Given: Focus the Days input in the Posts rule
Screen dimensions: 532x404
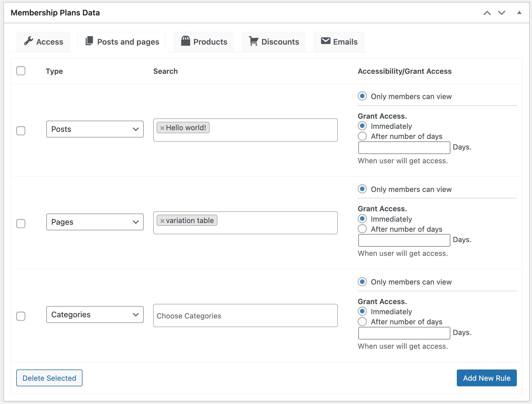Looking at the screenshot, I should [404, 148].
